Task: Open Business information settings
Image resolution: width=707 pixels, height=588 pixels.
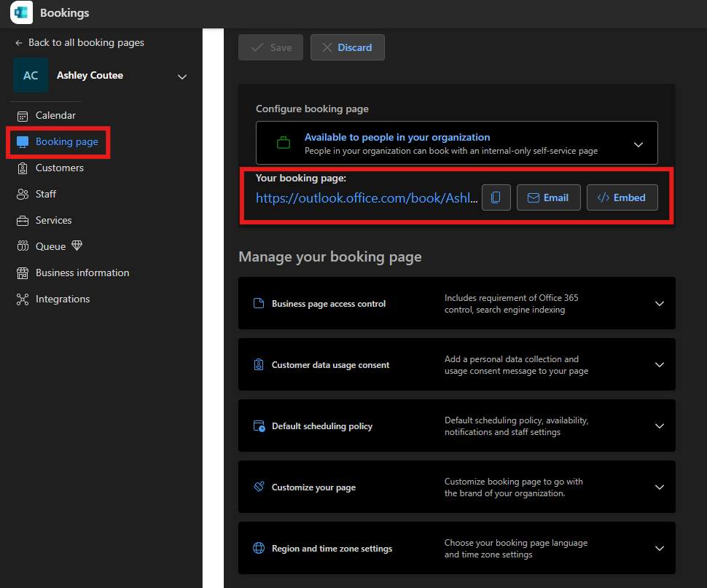Action: click(x=82, y=273)
